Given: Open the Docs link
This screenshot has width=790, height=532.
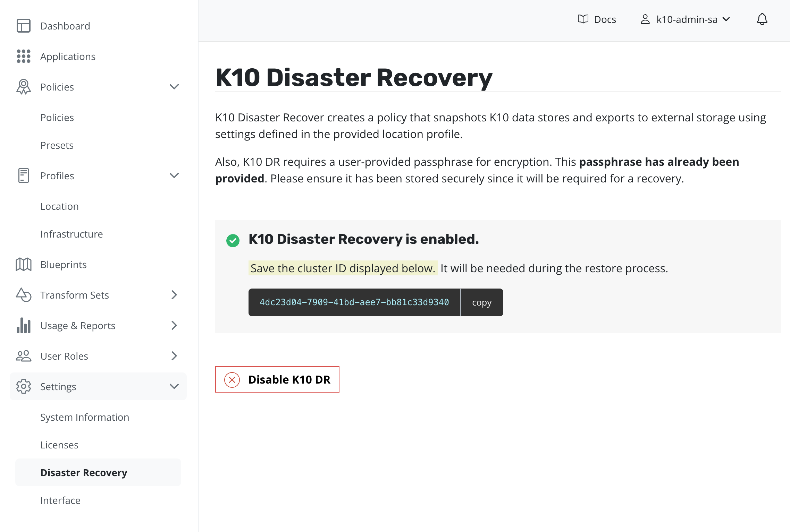Looking at the screenshot, I should (x=597, y=19).
